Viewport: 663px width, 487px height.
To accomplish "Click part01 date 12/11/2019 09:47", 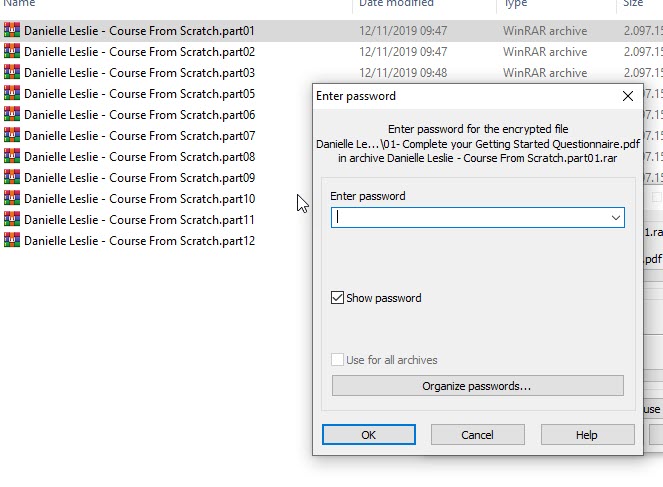I will [403, 31].
